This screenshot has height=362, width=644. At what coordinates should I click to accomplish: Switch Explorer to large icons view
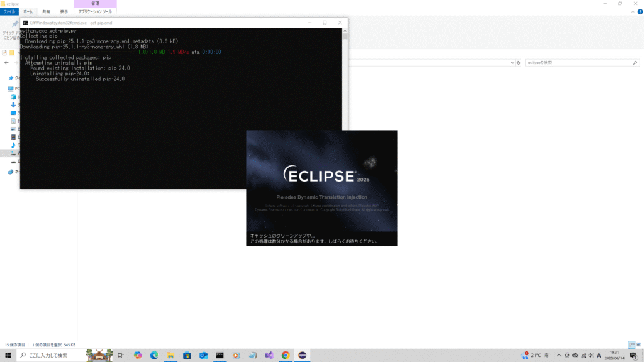click(639, 345)
